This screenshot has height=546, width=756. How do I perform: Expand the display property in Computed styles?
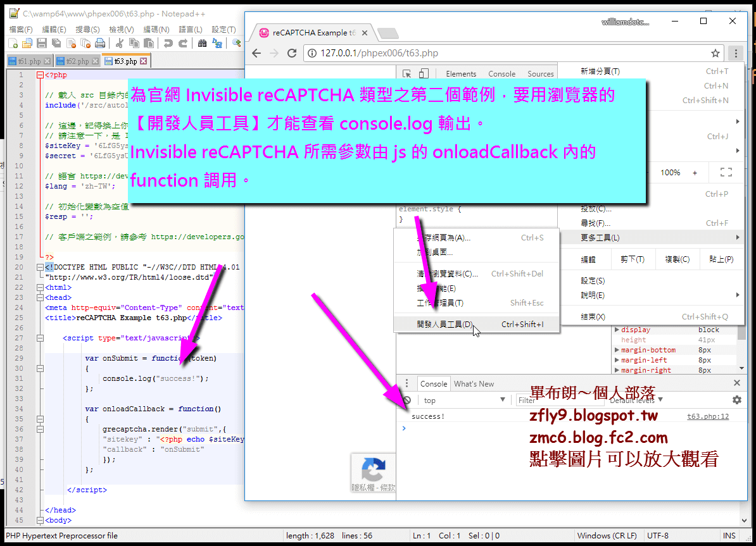click(617, 330)
